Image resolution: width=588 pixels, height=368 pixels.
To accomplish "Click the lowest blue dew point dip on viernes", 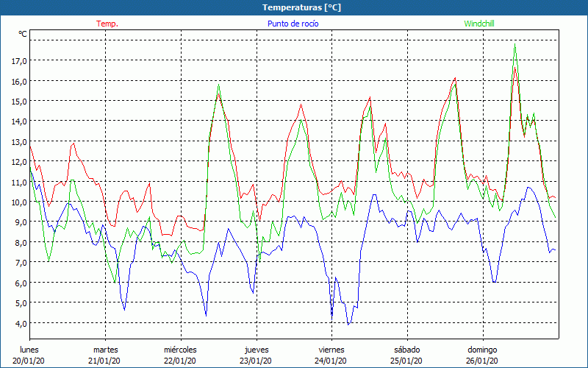I will (x=348, y=325).
